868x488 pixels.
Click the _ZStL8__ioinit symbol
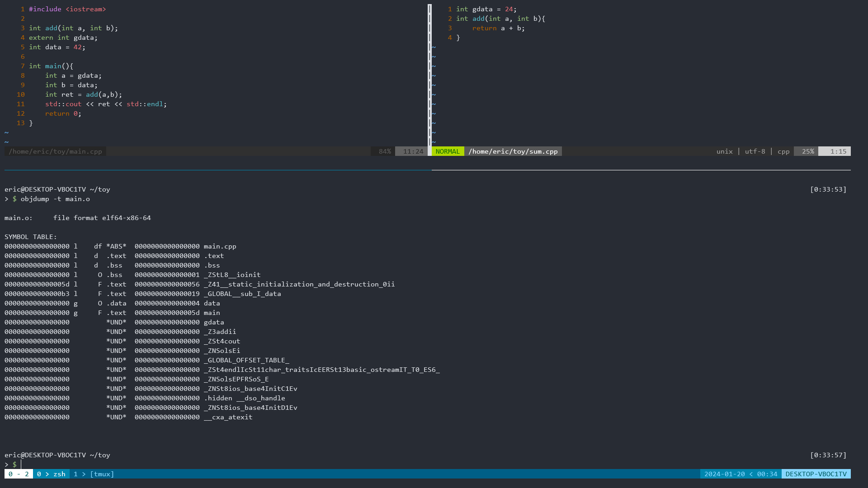pyautogui.click(x=232, y=275)
